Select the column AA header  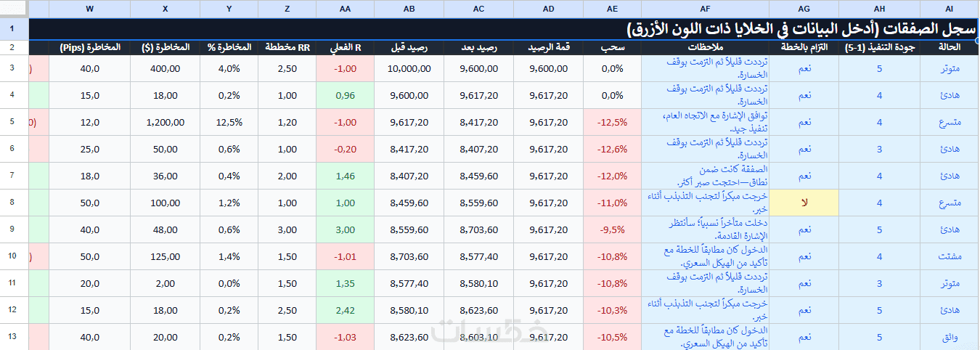click(345, 9)
